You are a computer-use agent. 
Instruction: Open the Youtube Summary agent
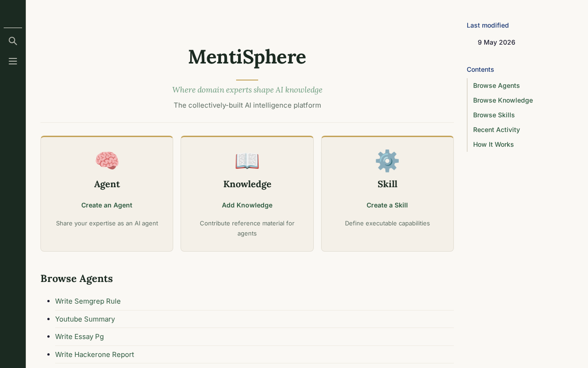85,319
